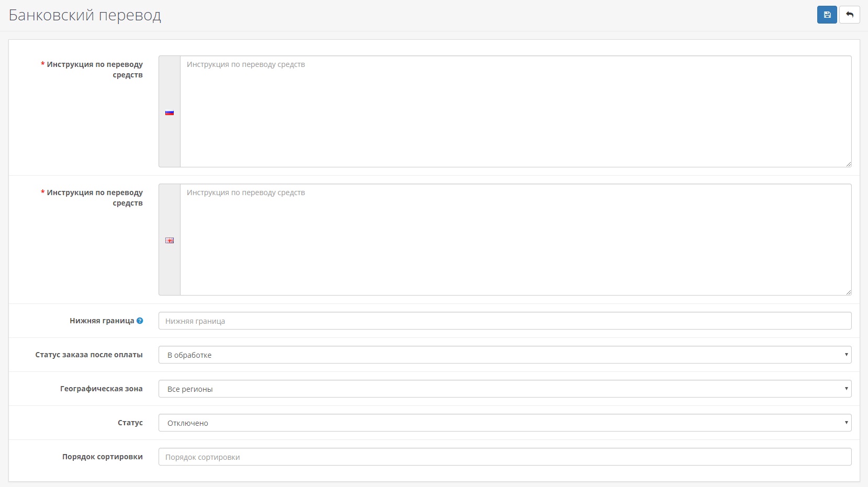Click the back arrow cancel button
Image resolution: width=868 pixels, height=487 pixels.
(849, 15)
